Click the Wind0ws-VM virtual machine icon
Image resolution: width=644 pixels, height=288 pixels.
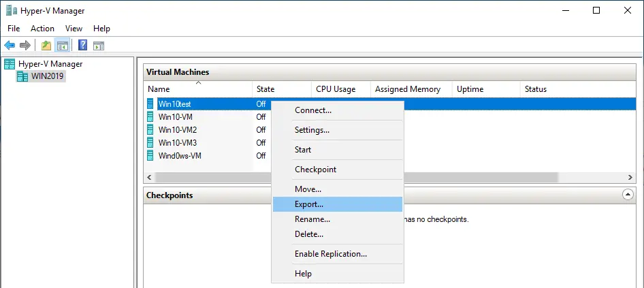click(150, 156)
